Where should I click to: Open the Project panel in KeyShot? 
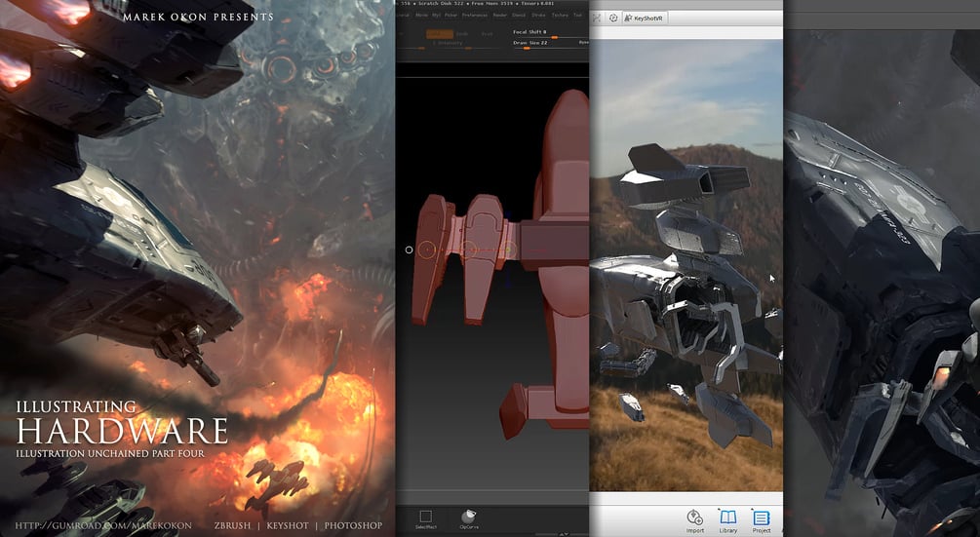point(762,521)
